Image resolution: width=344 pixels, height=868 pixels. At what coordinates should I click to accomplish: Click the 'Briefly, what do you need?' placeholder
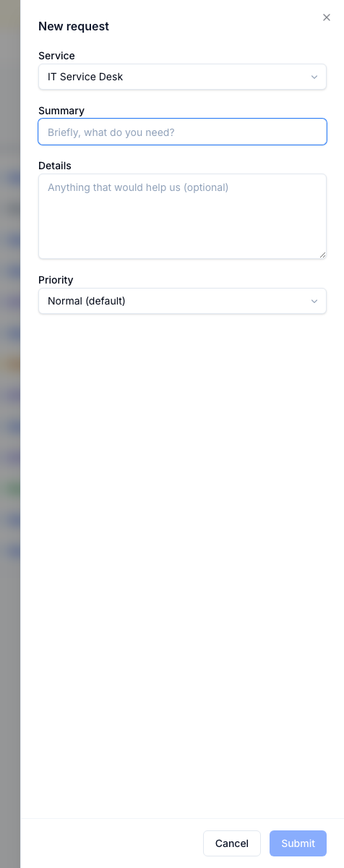pos(111,132)
